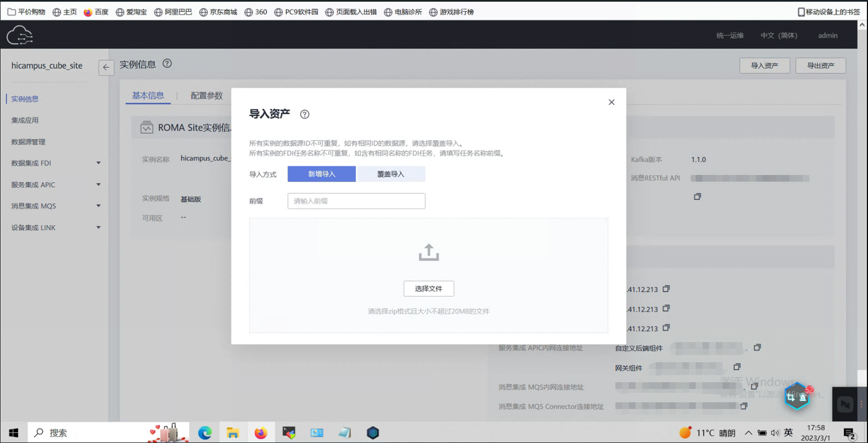
Task: Click the 选择文件 button
Action: point(429,289)
